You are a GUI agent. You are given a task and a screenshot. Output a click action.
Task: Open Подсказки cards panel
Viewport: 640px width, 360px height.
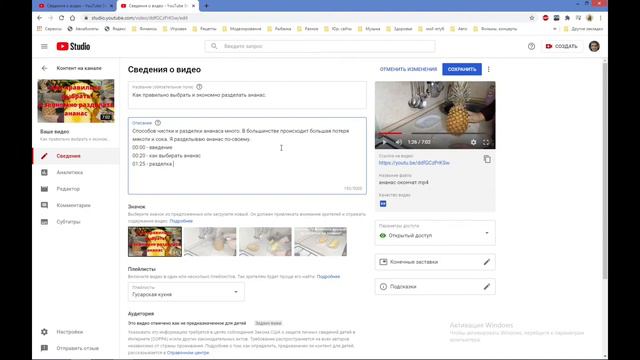(435, 287)
